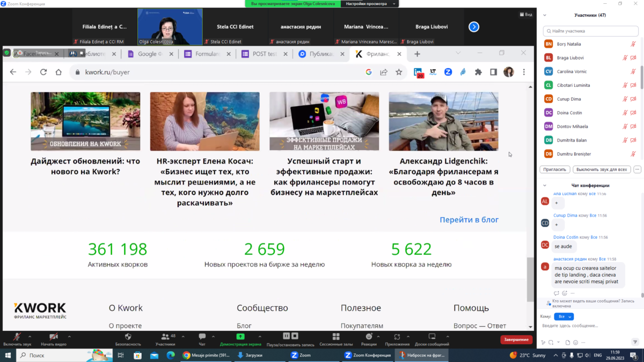Click chat send message arrow
This screenshot has width=644, height=362.
point(635,342)
